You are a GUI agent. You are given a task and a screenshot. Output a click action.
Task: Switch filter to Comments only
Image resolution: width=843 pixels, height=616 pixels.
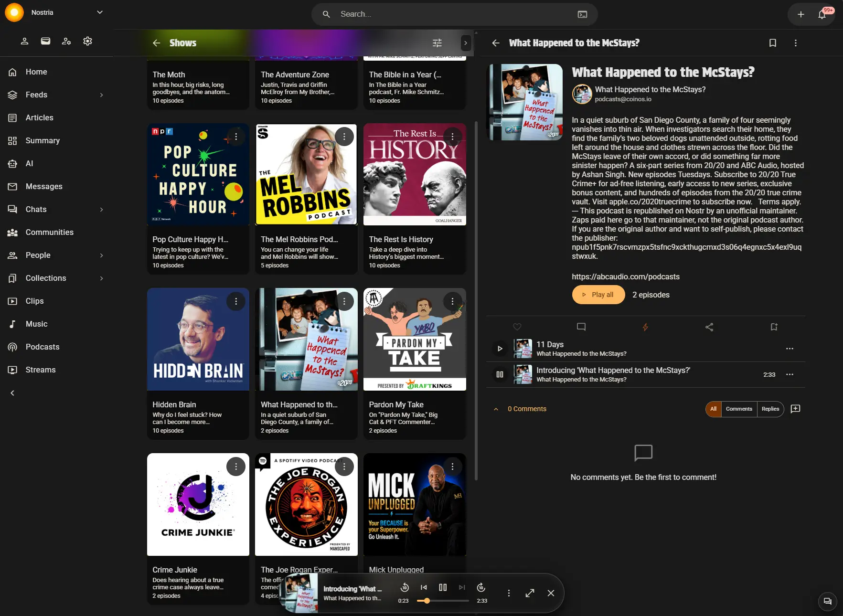tap(739, 409)
